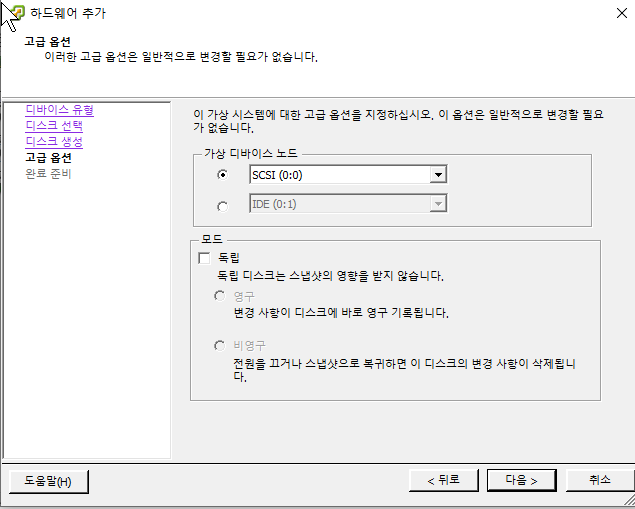
Task: Choose the 비영구 radio option
Action: click(x=219, y=345)
